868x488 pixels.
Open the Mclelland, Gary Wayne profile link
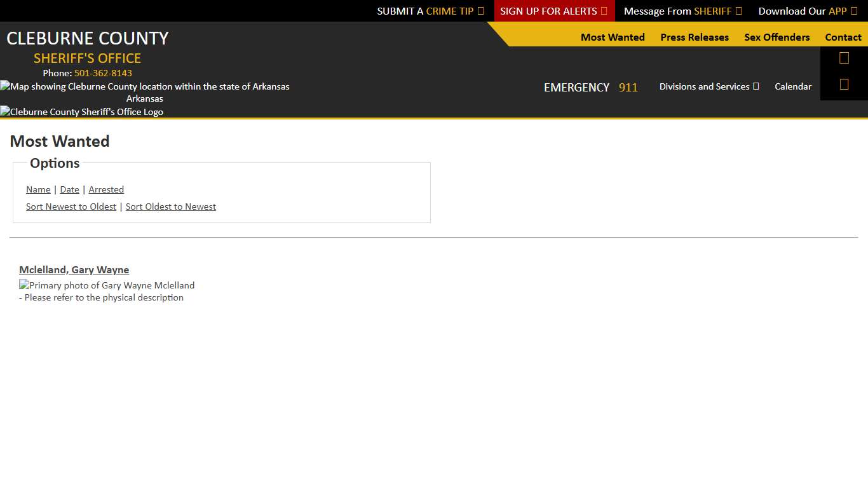tap(74, 269)
